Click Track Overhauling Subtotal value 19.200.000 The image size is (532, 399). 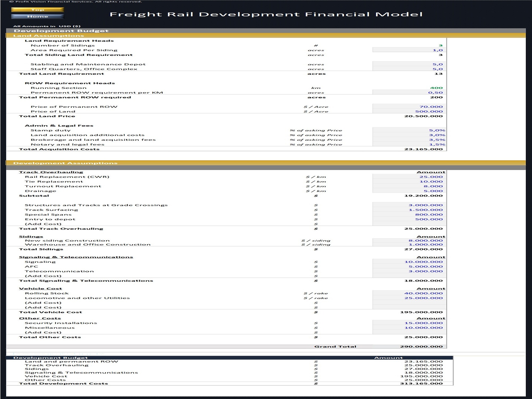coord(423,196)
